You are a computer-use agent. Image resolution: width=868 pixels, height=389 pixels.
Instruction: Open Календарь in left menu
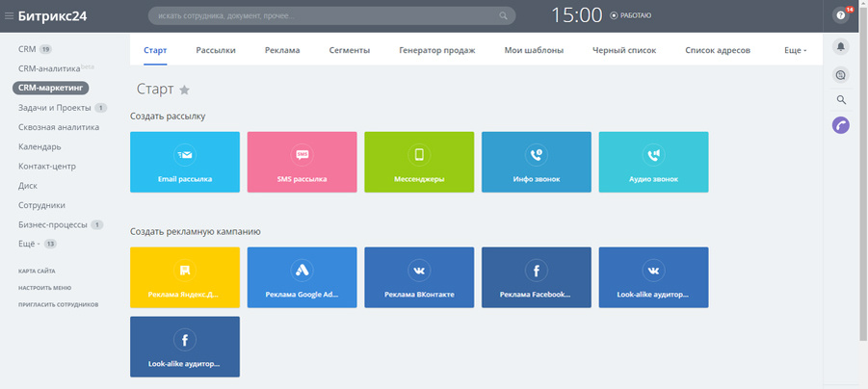[x=39, y=146]
